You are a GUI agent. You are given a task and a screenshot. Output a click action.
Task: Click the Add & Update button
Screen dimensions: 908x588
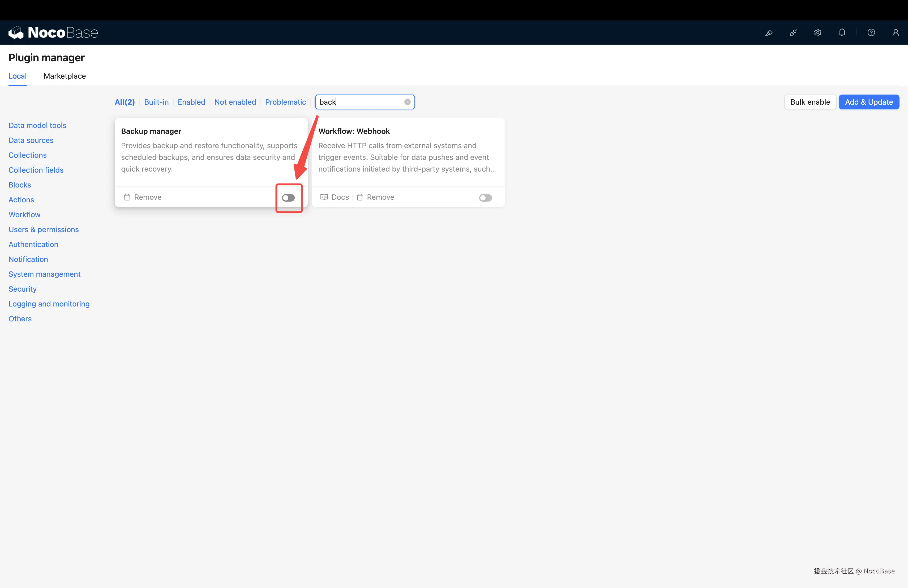point(868,102)
